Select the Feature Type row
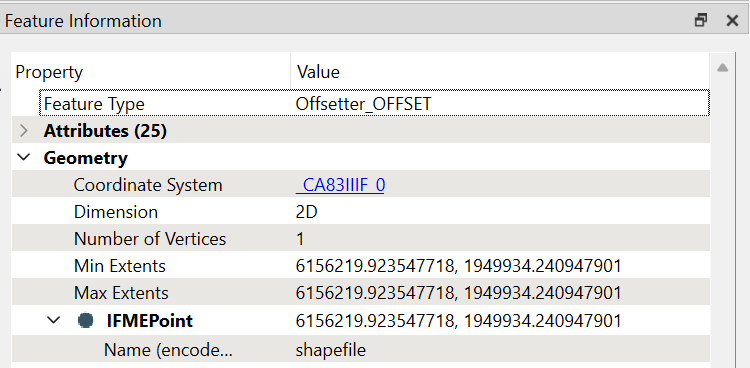This screenshot has height=368, width=750. [x=375, y=103]
